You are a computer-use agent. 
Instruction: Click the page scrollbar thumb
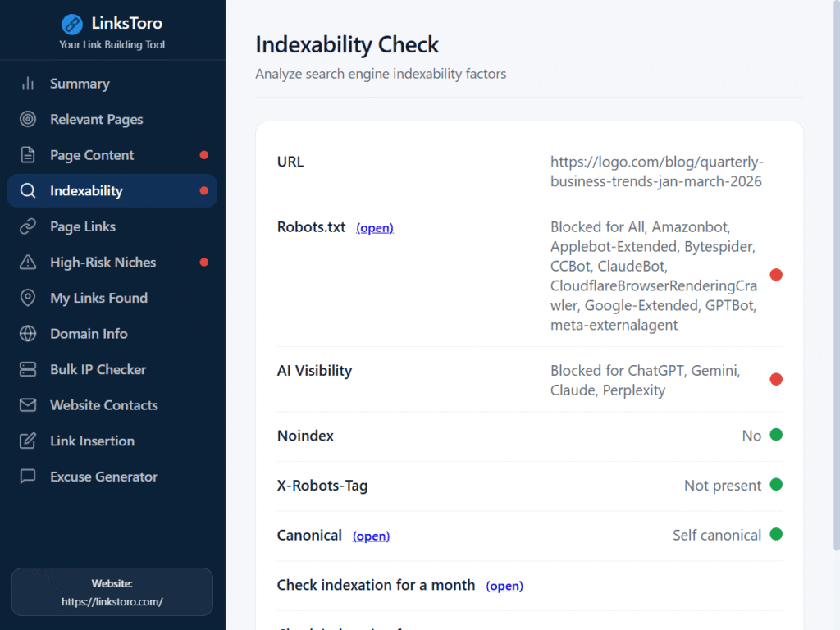(836, 276)
